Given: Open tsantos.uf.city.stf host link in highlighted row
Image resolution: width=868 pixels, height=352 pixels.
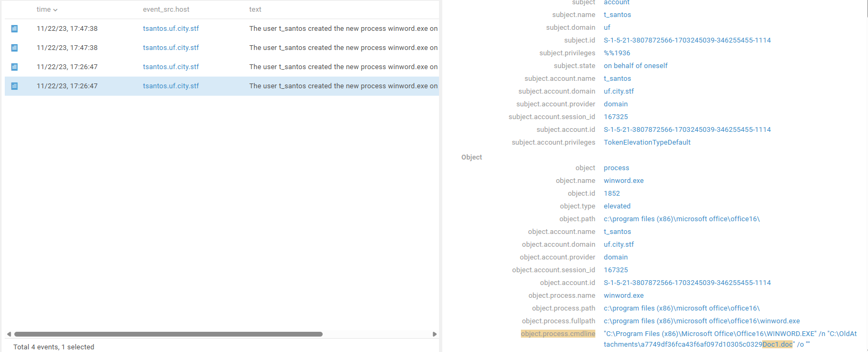Looking at the screenshot, I should click(x=171, y=86).
